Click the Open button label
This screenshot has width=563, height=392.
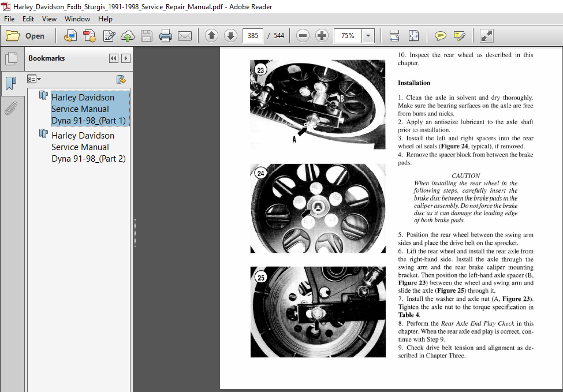point(35,36)
